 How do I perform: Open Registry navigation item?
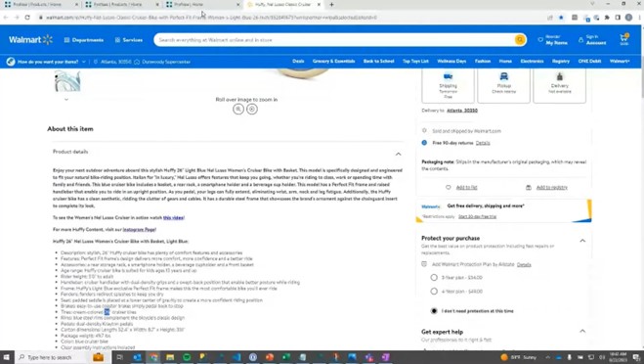pyautogui.click(x=561, y=61)
